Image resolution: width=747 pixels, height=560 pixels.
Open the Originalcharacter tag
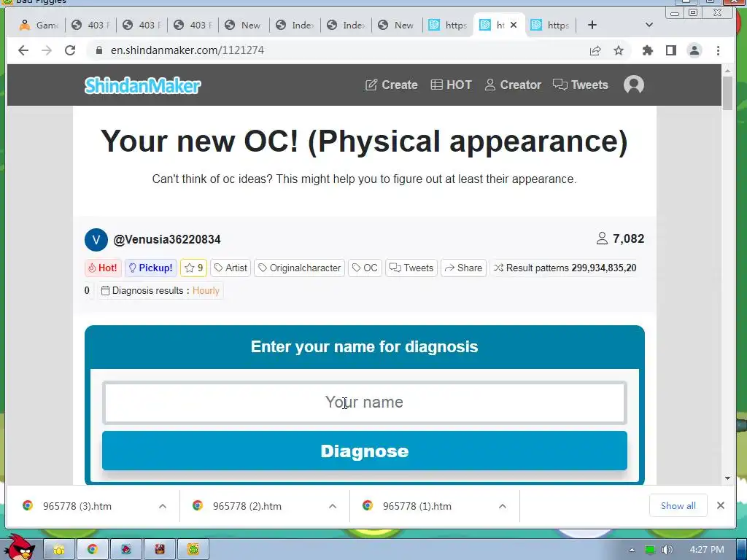click(300, 268)
